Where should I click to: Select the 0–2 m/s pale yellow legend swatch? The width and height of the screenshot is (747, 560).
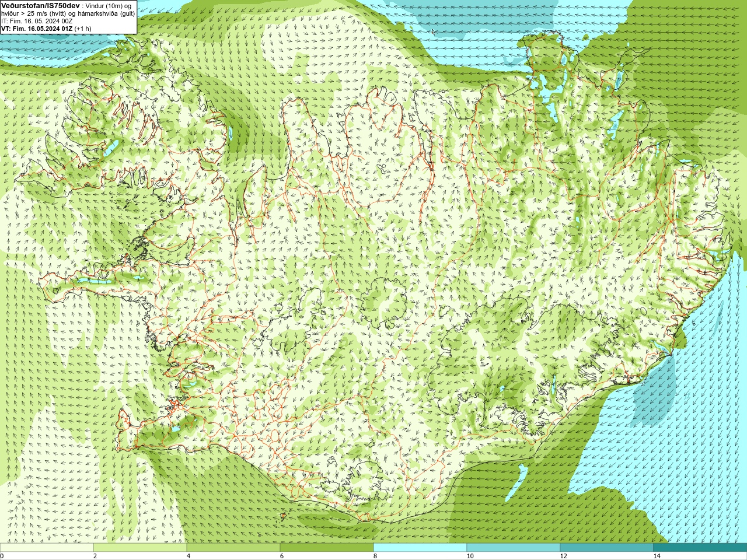[x=47, y=547]
